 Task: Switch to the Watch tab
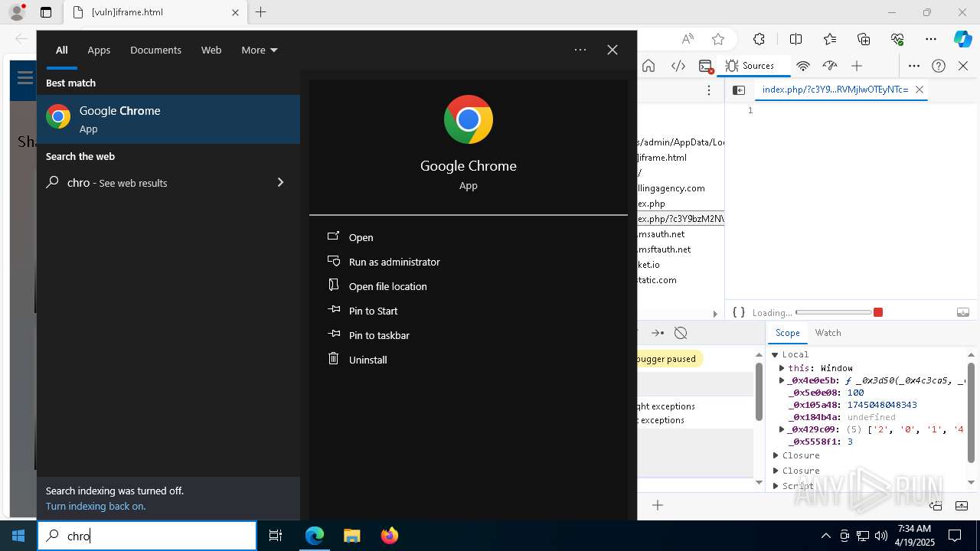click(828, 333)
